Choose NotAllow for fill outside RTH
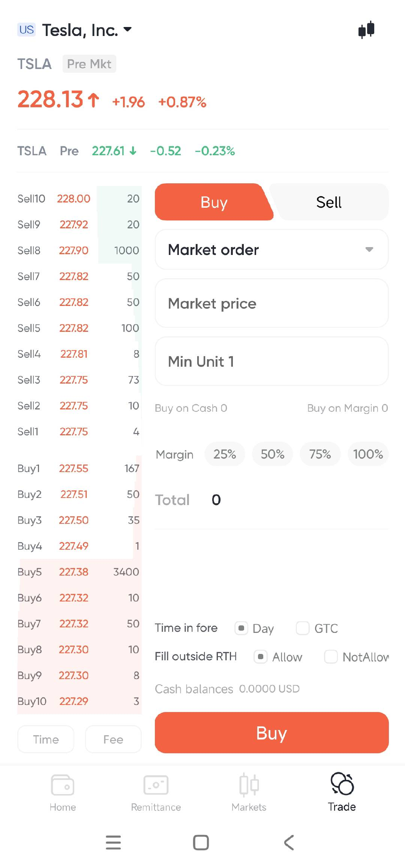405x868 pixels. (331, 657)
